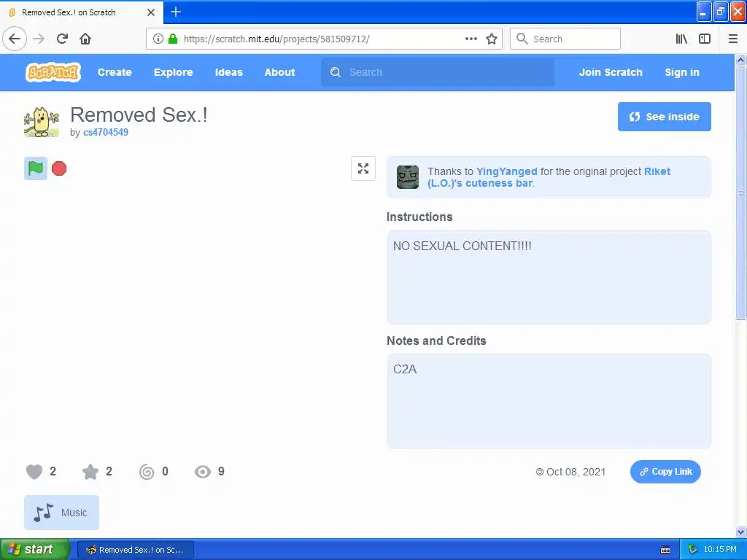This screenshot has width=747, height=560.
Task: Open the Firefox library icon
Action: [681, 39]
